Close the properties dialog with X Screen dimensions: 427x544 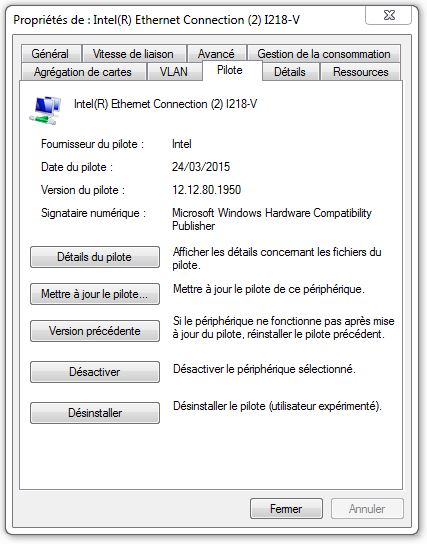(x=389, y=15)
